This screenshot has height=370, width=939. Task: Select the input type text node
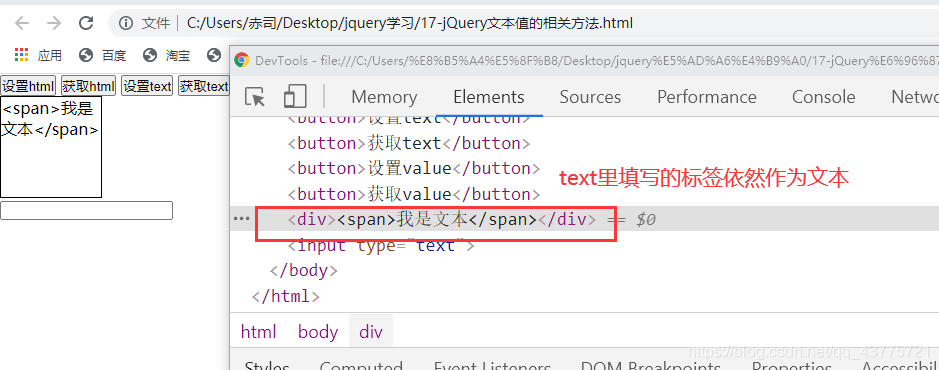tap(381, 245)
